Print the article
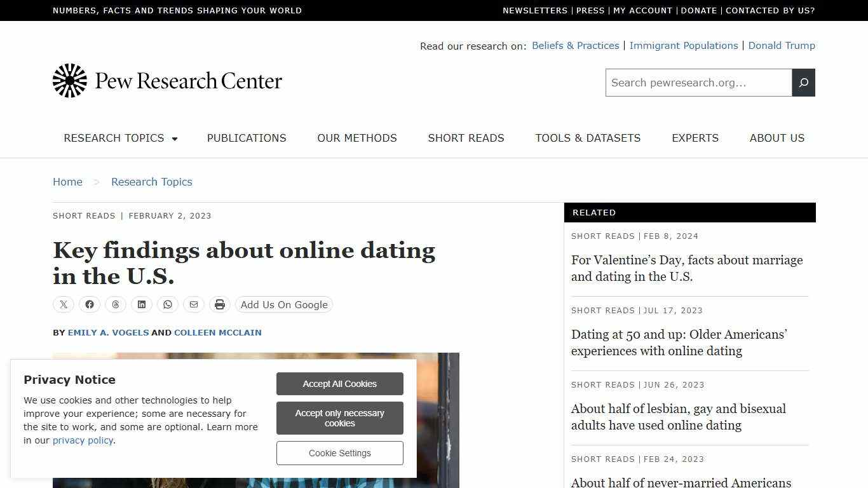The width and height of the screenshot is (868, 488). pyautogui.click(x=219, y=304)
